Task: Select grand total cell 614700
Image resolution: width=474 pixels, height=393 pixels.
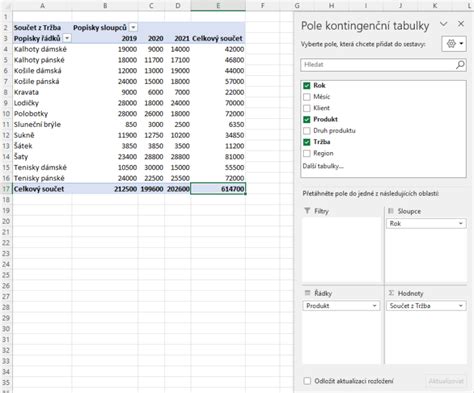Action: [218, 189]
